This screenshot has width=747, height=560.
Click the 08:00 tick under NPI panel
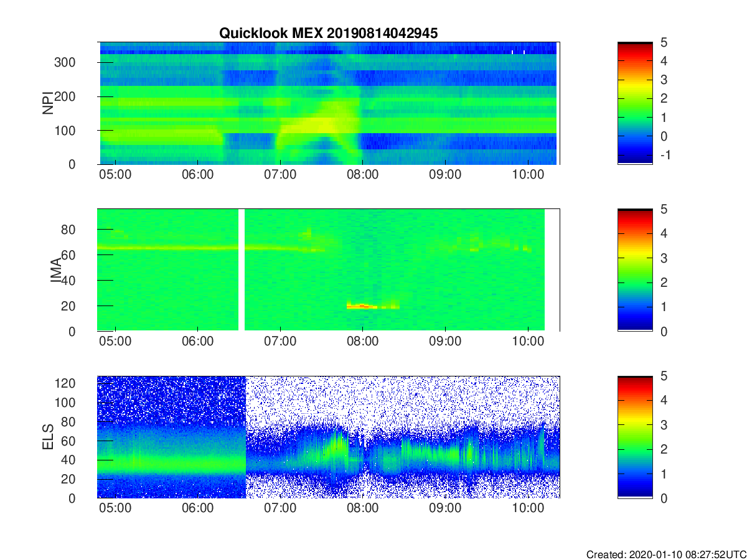[x=363, y=174]
